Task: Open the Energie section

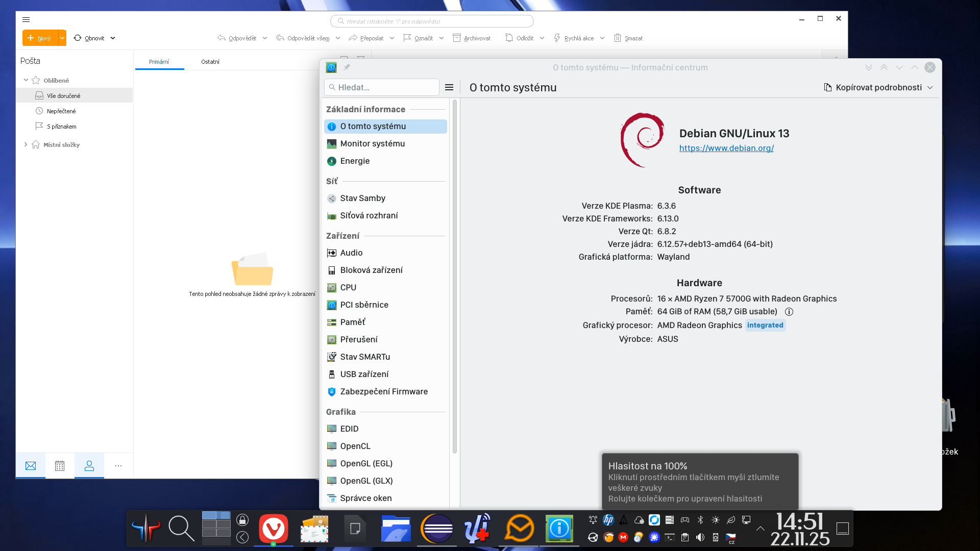Action: pos(355,161)
